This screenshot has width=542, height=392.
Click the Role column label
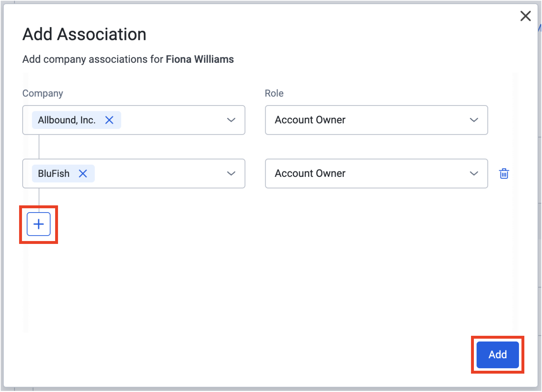click(274, 93)
